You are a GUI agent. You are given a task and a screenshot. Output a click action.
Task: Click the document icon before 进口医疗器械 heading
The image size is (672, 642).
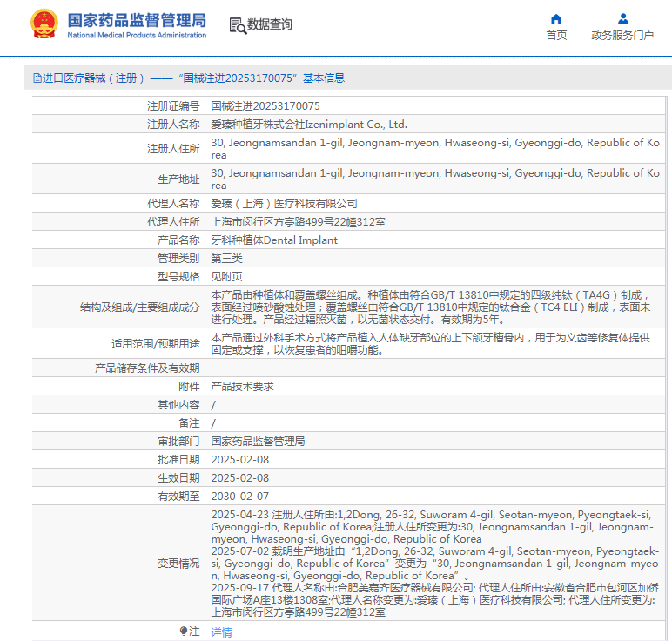(37, 78)
